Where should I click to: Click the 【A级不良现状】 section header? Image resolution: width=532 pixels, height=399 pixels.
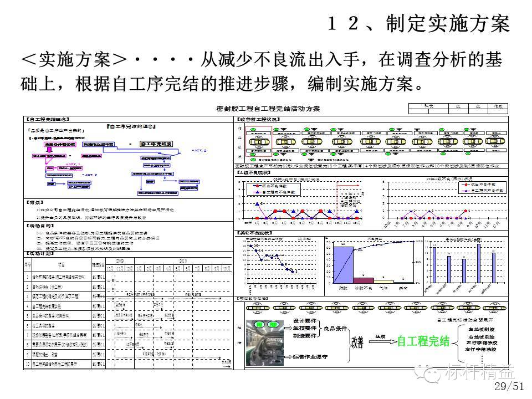pyautogui.click(x=253, y=173)
